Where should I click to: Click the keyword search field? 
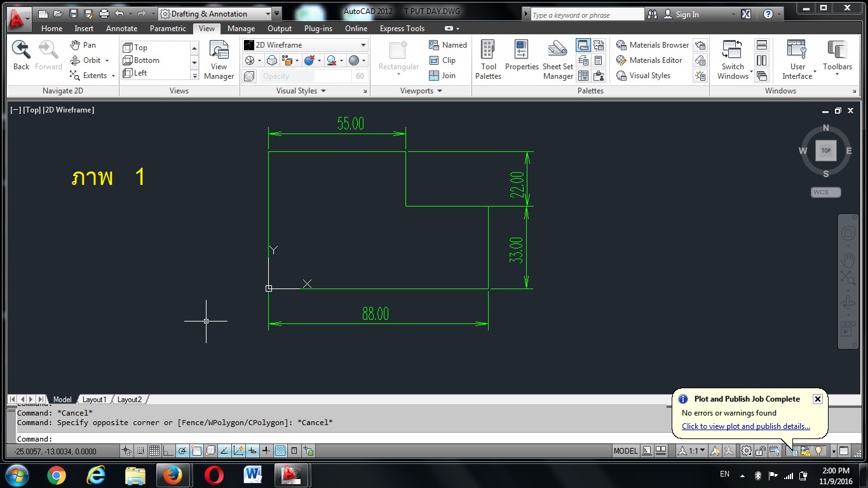click(587, 14)
